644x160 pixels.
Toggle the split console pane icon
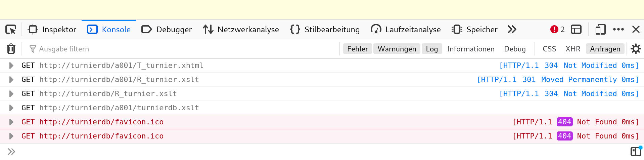(576, 30)
